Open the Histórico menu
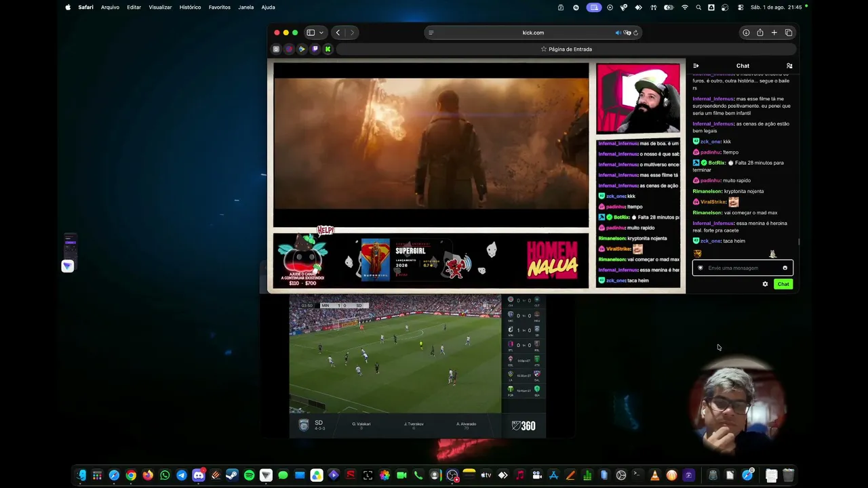 coord(190,7)
